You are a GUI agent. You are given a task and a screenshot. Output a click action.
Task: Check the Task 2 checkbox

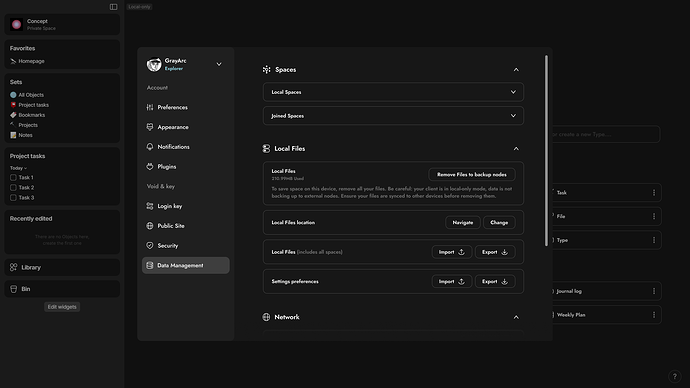(x=13, y=187)
